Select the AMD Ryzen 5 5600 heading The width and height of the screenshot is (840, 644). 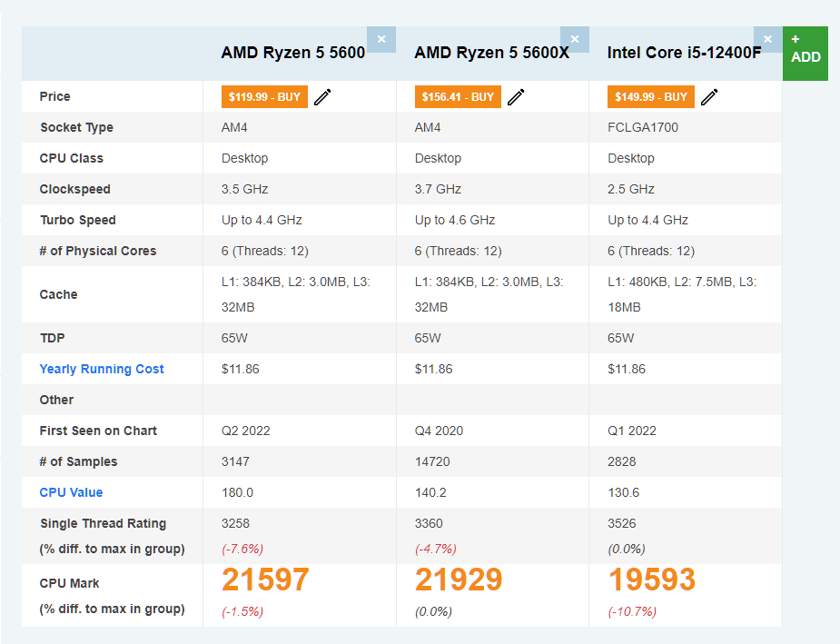tap(293, 53)
